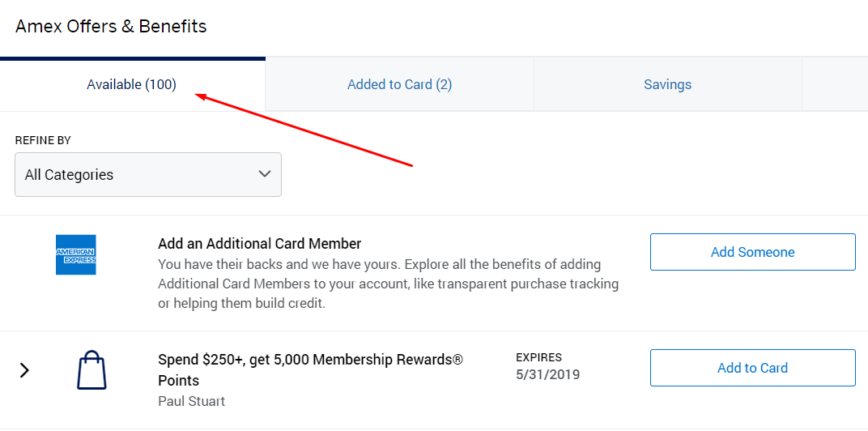Screen dimensions: 868x431
Task: Click the shopping bag icon
Action: (91, 370)
